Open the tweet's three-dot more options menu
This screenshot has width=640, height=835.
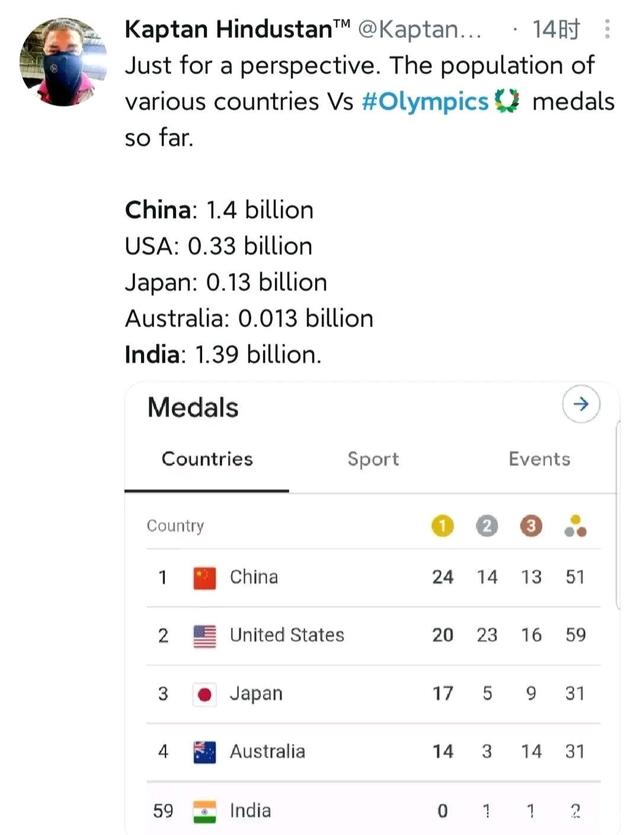[609, 30]
